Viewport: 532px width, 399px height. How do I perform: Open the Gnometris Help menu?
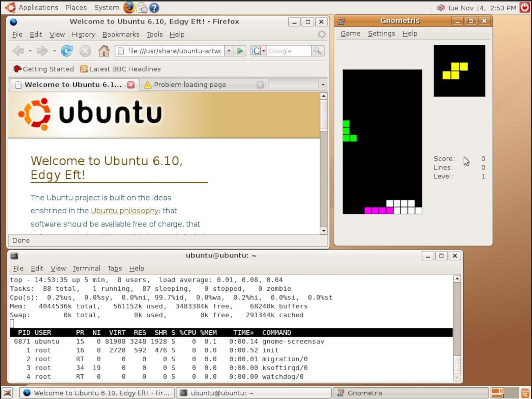pos(410,34)
